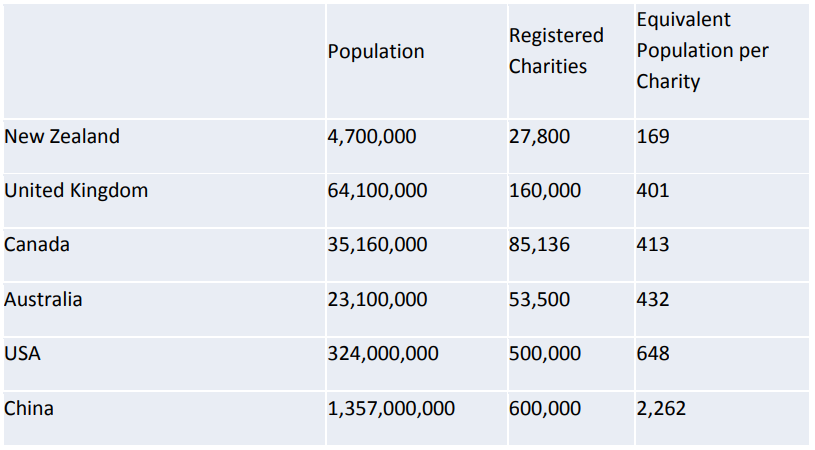The width and height of the screenshot is (815, 450).
Task: Click the China country cell
Action: [29, 408]
